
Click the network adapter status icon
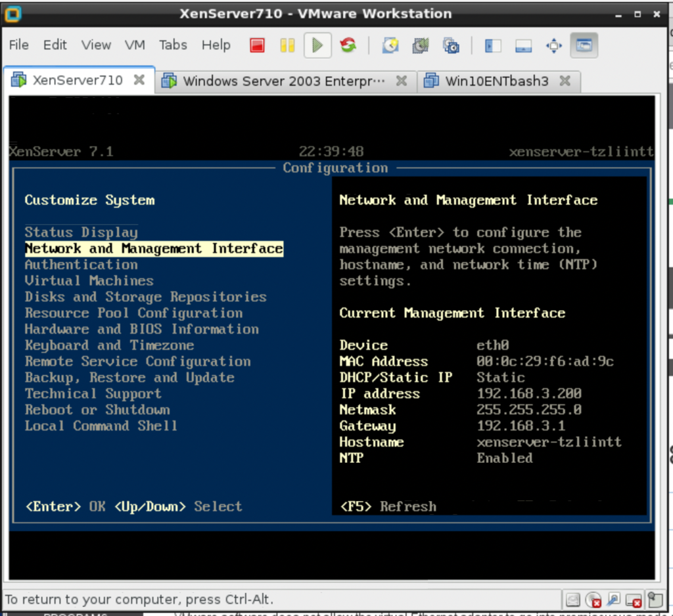pos(614,600)
